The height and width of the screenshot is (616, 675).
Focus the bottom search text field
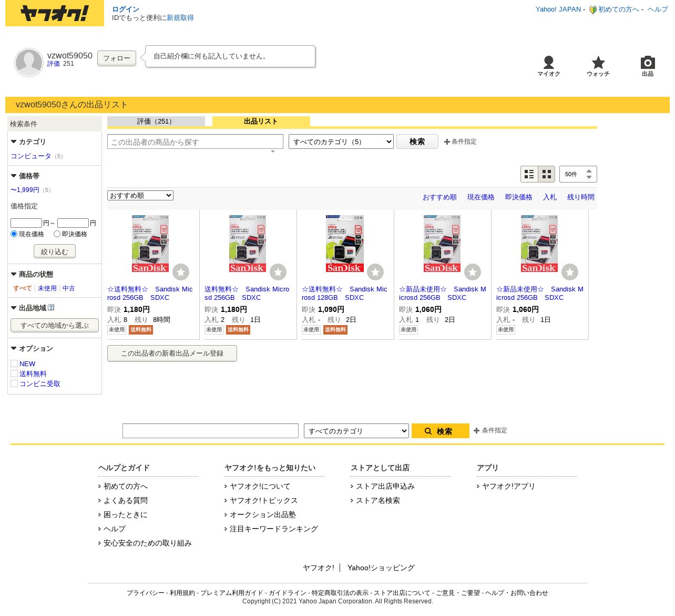pos(210,431)
